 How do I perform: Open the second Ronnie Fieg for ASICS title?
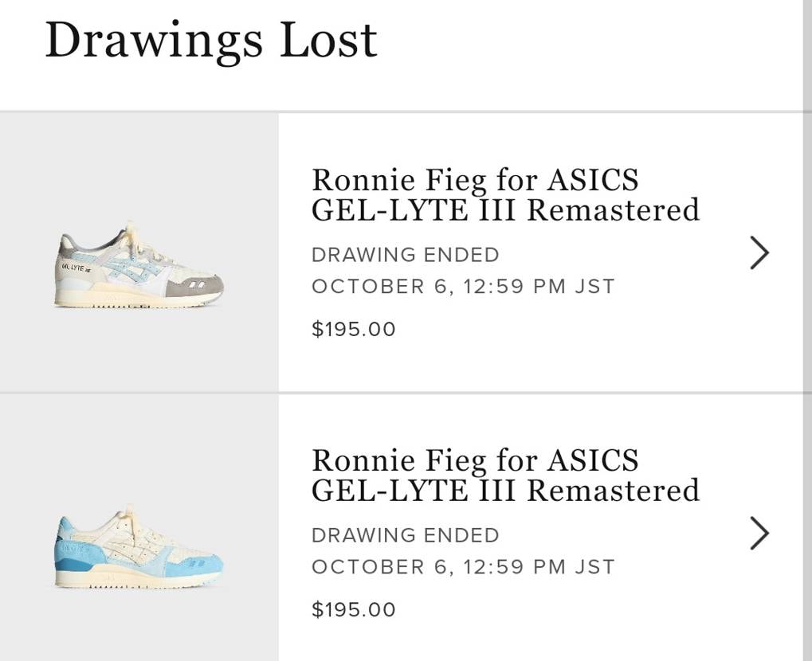(x=475, y=460)
